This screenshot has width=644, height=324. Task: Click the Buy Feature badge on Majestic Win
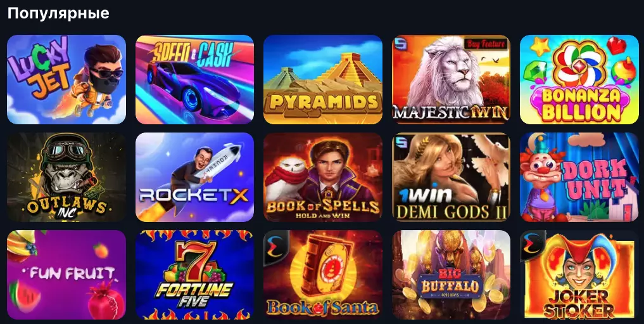click(x=486, y=44)
